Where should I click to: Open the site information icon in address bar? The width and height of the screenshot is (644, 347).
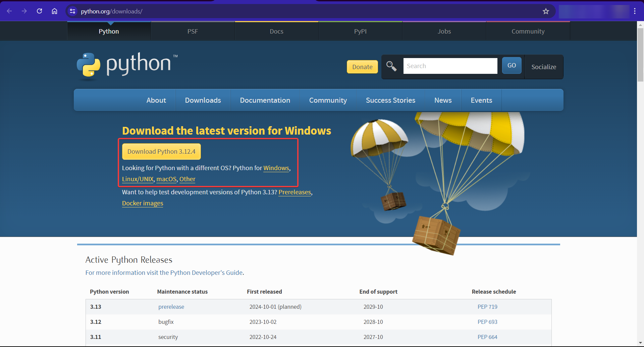point(72,11)
